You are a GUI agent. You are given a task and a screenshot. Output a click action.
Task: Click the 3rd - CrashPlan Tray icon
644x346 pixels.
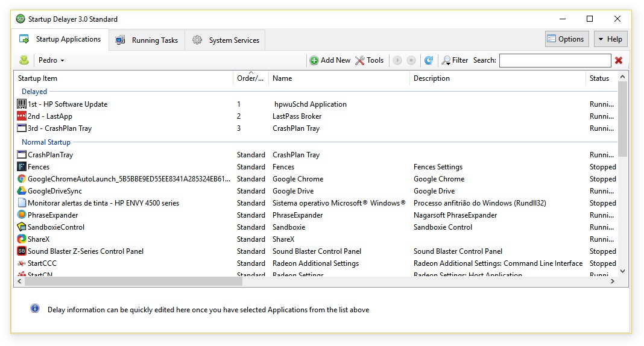pos(22,128)
